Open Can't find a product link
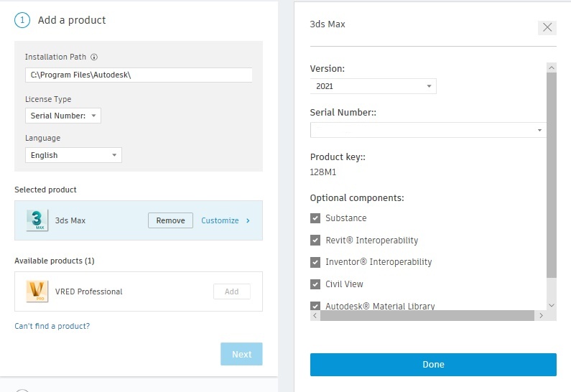571x392 pixels. pos(52,326)
